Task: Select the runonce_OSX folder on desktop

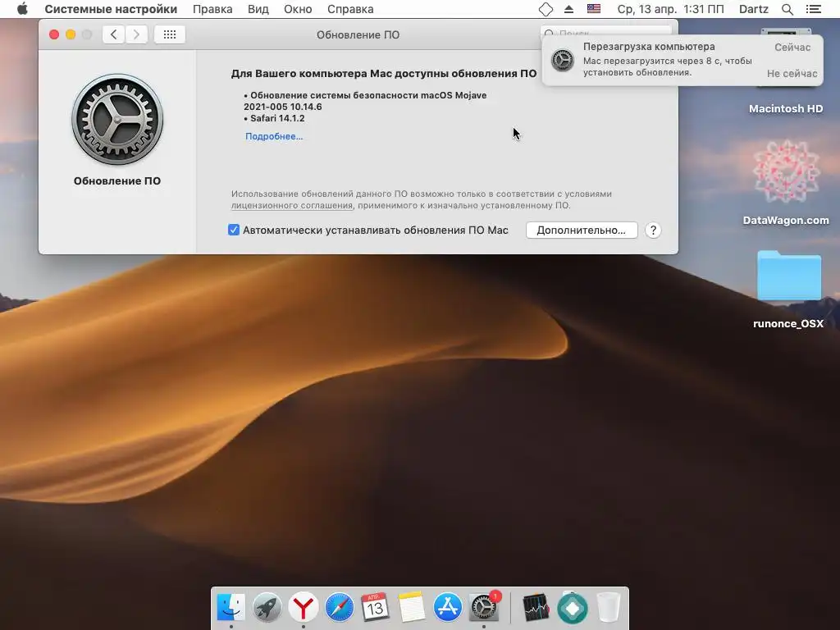Action: 788,276
